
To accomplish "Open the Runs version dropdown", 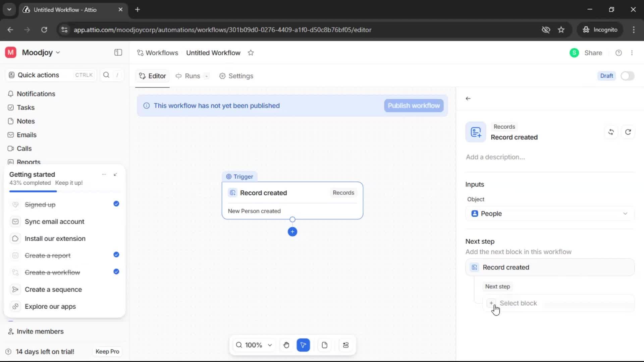I will 207,76.
